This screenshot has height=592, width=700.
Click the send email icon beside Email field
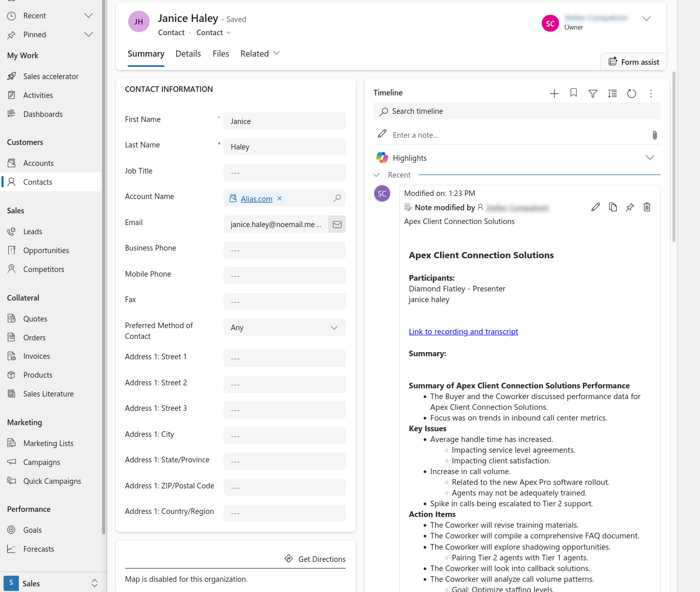pos(337,224)
